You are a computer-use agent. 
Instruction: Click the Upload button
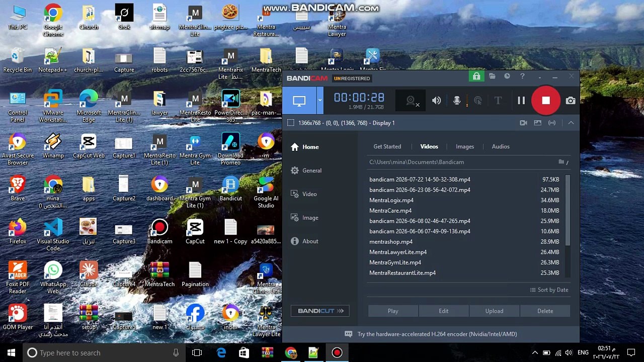(x=494, y=311)
